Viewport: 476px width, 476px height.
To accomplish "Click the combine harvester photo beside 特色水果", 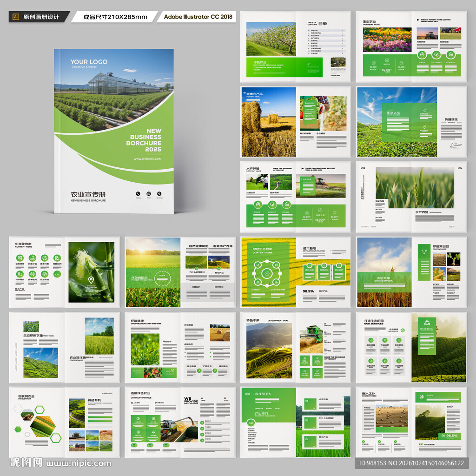I will tap(311, 339).
